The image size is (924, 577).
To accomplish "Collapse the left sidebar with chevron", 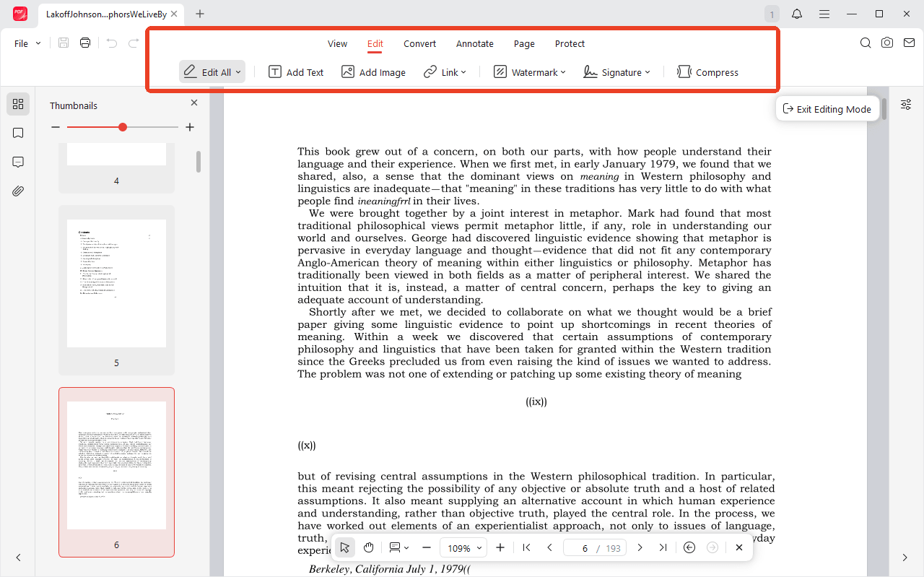I will (18, 558).
